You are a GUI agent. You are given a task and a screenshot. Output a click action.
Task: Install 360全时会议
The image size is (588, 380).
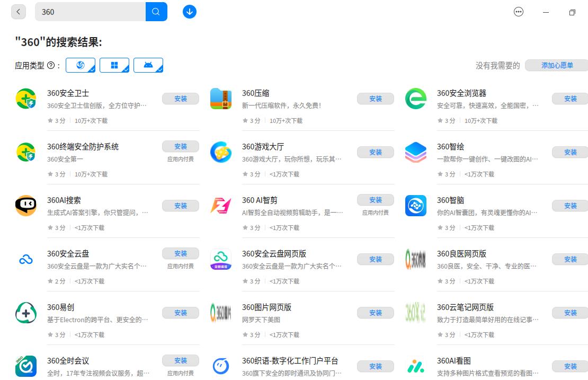(x=181, y=360)
